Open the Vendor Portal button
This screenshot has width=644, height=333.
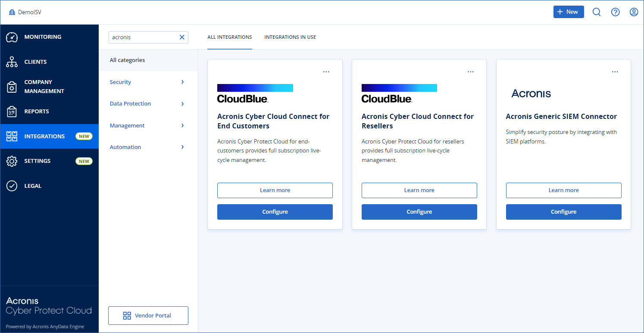[x=148, y=316]
